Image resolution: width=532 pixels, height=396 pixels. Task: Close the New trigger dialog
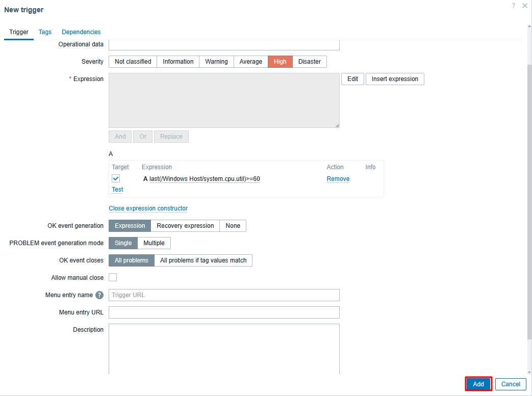coord(525,6)
